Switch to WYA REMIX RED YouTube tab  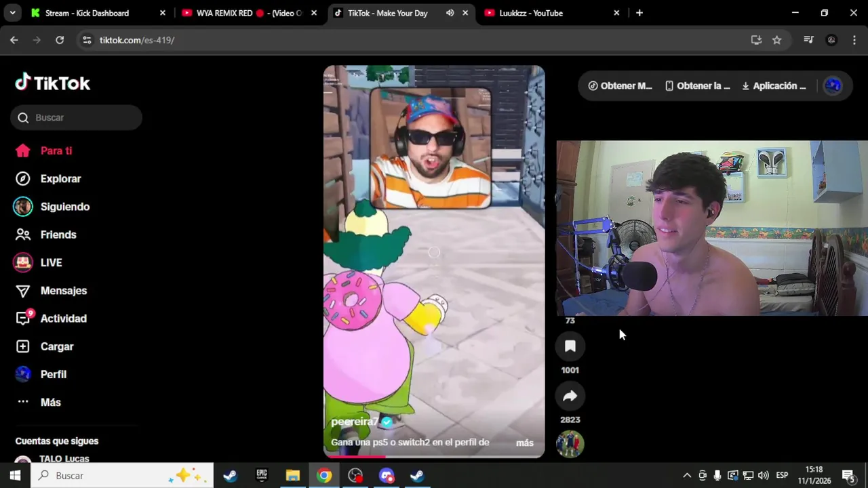[x=248, y=13]
